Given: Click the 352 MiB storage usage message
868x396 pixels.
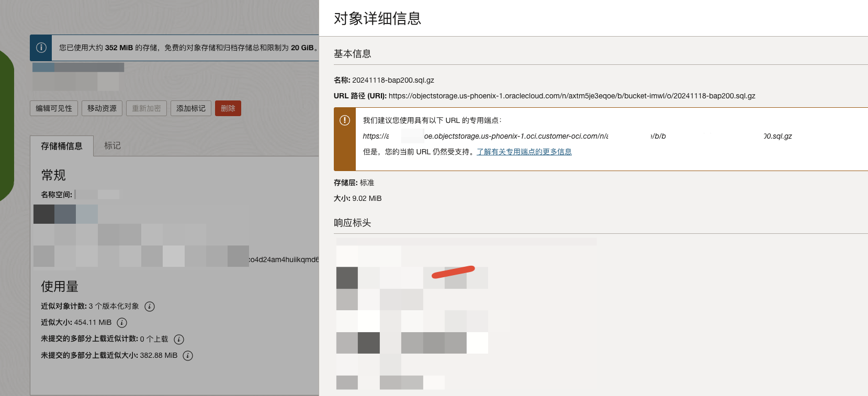Looking at the screenshot, I should tap(188, 48).
